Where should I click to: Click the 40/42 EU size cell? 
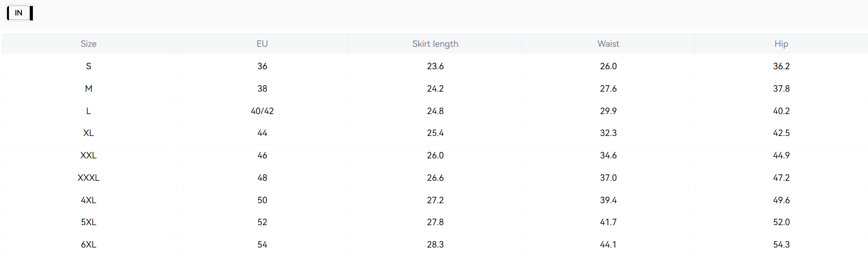coord(262,111)
